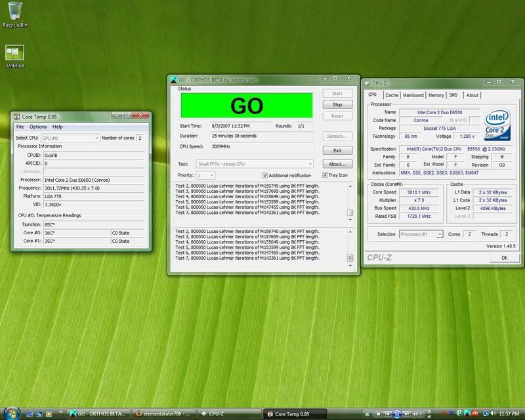Toggle the Tray Icon checkbox
The image size is (525, 420).
point(324,175)
